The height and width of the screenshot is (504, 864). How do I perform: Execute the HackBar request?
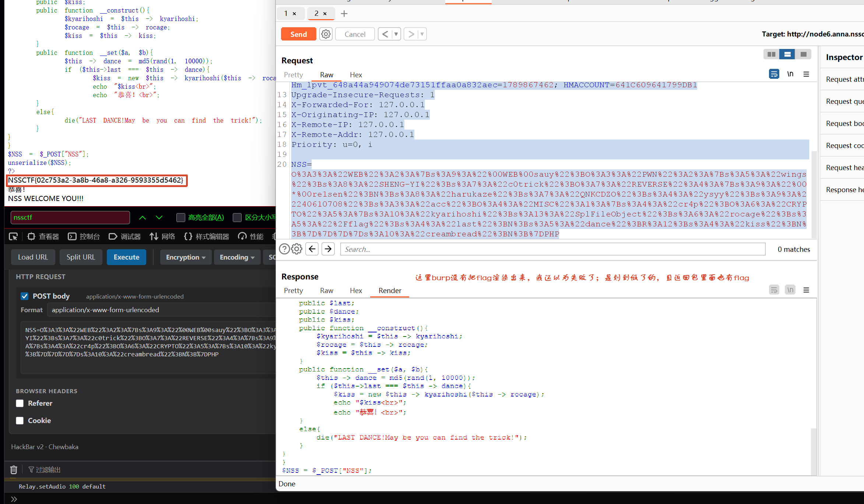pyautogui.click(x=126, y=257)
